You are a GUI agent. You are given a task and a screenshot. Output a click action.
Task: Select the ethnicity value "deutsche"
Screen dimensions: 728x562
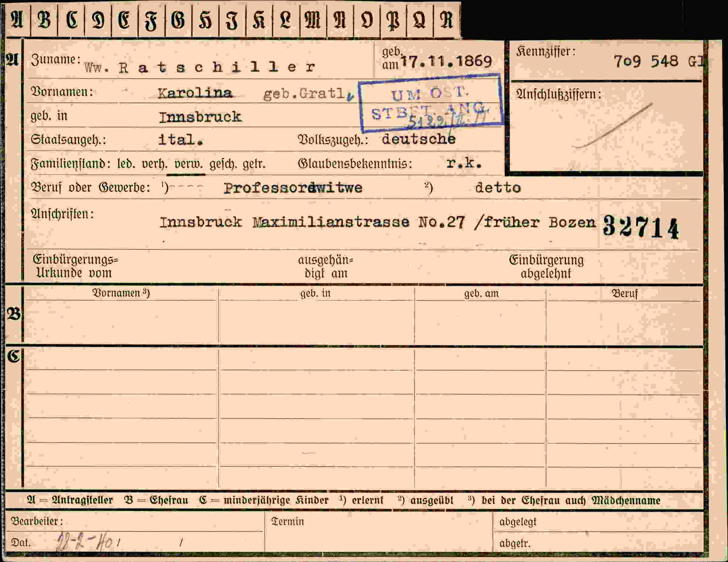(x=418, y=139)
